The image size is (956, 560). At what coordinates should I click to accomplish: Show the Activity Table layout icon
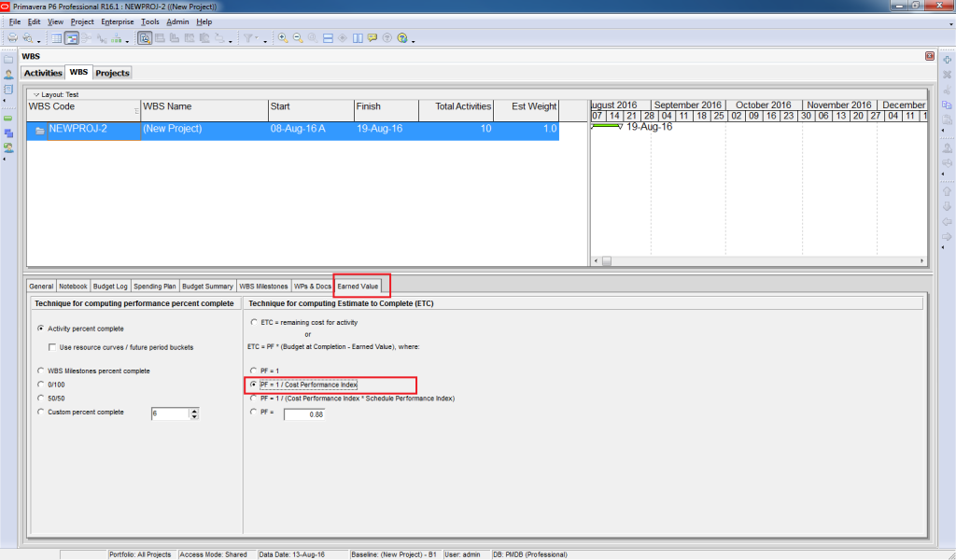pos(57,37)
